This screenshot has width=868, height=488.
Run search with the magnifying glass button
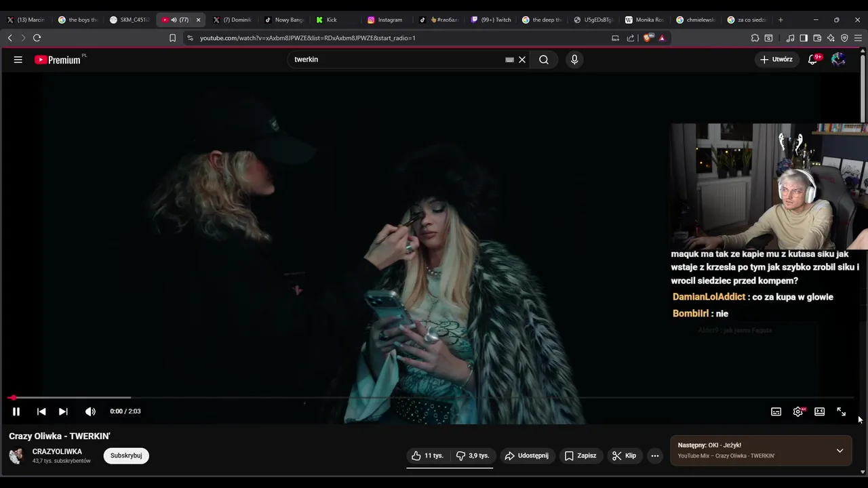pos(544,60)
